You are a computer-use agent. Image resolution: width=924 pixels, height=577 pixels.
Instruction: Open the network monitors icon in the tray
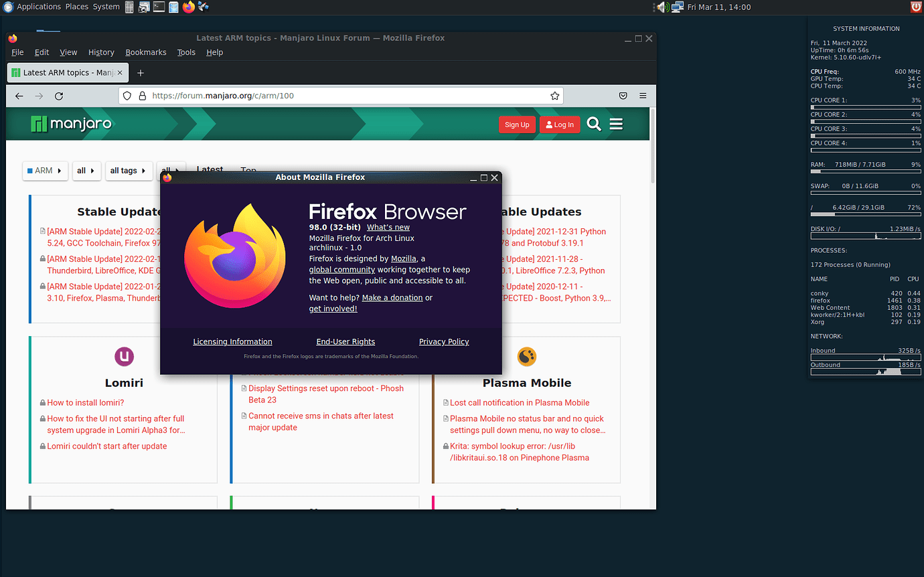point(678,7)
